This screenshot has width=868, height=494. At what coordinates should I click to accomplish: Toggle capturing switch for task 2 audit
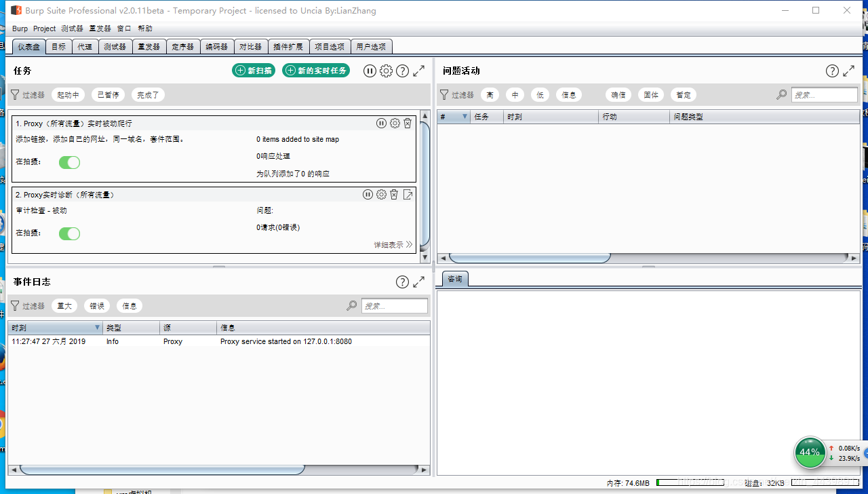click(x=69, y=233)
